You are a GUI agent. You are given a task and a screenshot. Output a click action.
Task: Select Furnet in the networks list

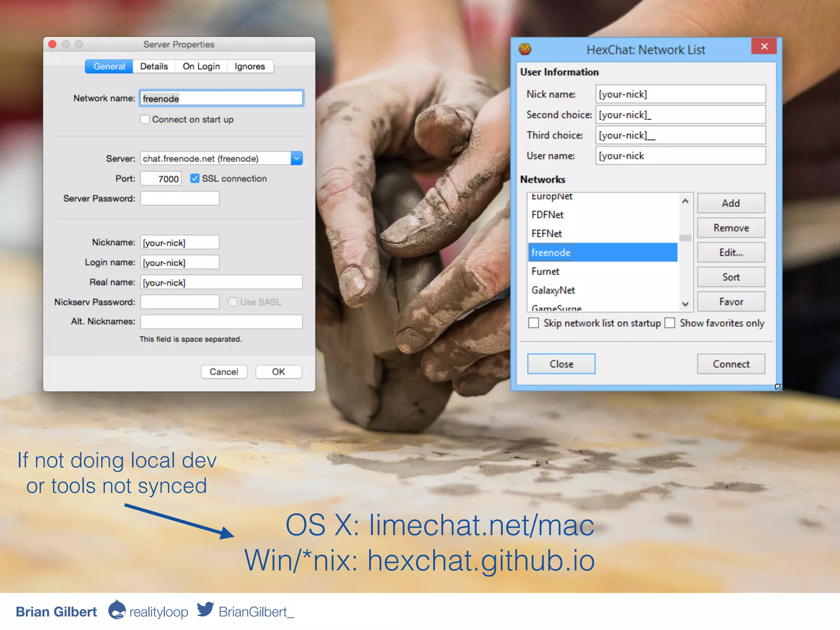603,271
